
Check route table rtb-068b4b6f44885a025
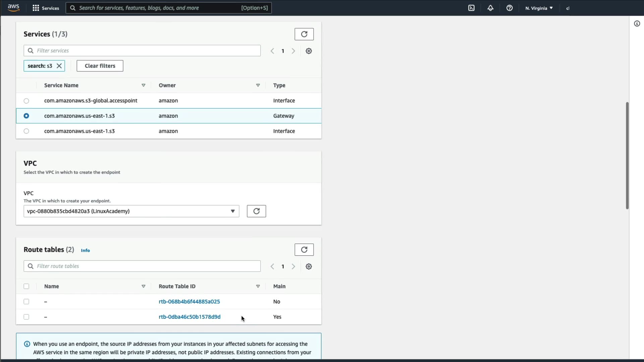point(26,302)
